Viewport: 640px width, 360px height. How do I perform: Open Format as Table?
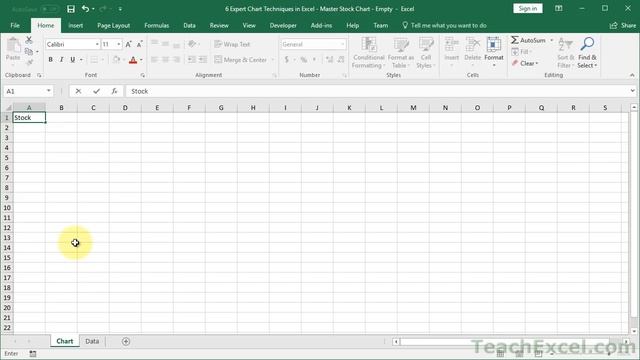401,53
